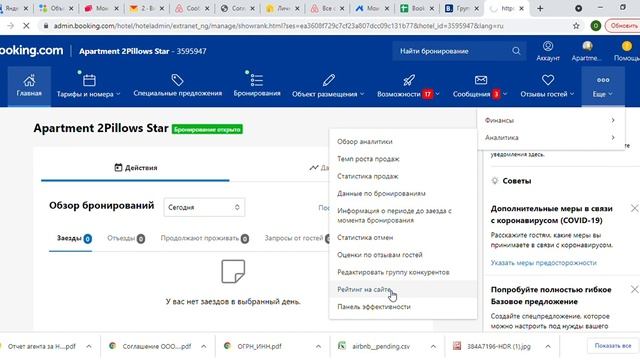This screenshot has height=360, width=640.
Task: Switch to the Отъезды tab
Action: tap(126, 238)
